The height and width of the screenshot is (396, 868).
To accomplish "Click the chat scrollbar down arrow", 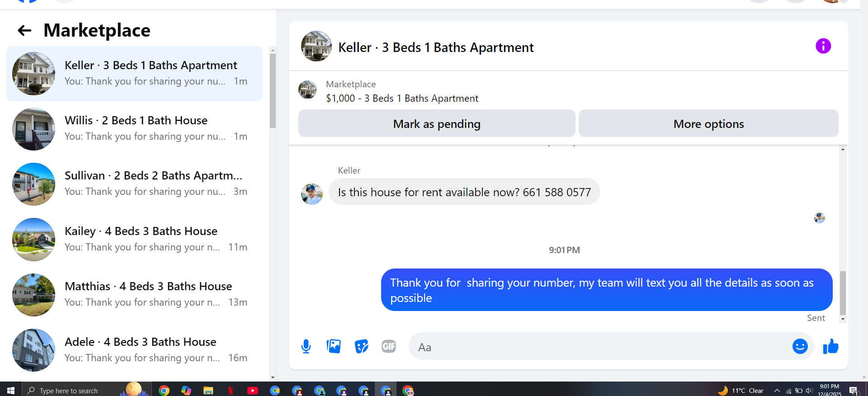I will (843, 319).
